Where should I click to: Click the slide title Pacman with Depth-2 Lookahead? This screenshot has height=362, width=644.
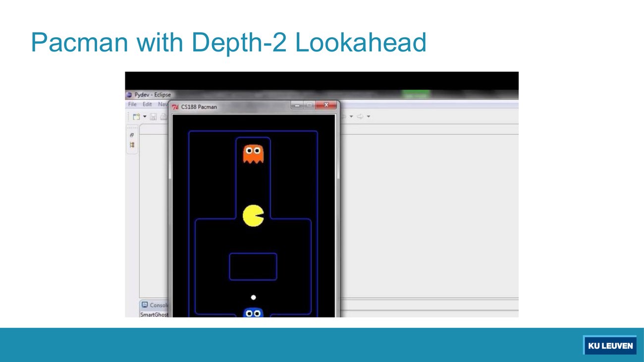point(228,43)
